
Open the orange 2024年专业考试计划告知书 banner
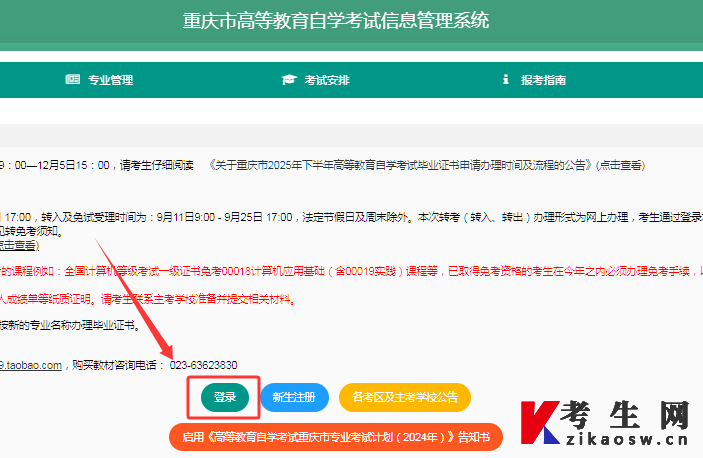pos(336,437)
